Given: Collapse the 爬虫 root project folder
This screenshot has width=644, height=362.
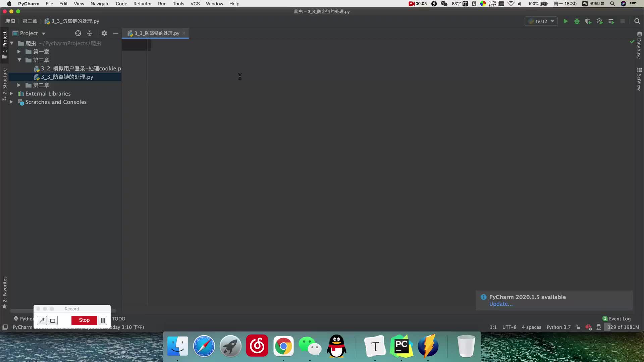Looking at the screenshot, I should [12, 43].
